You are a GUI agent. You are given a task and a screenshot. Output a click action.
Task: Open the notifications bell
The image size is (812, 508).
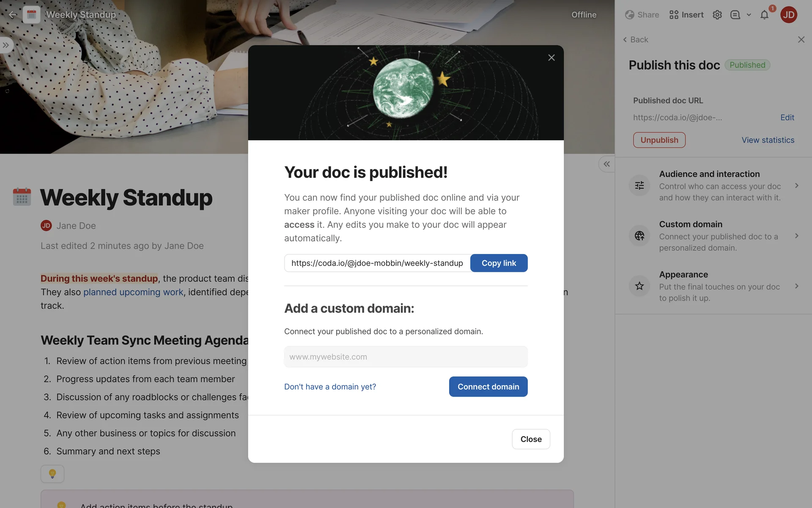[x=764, y=15]
